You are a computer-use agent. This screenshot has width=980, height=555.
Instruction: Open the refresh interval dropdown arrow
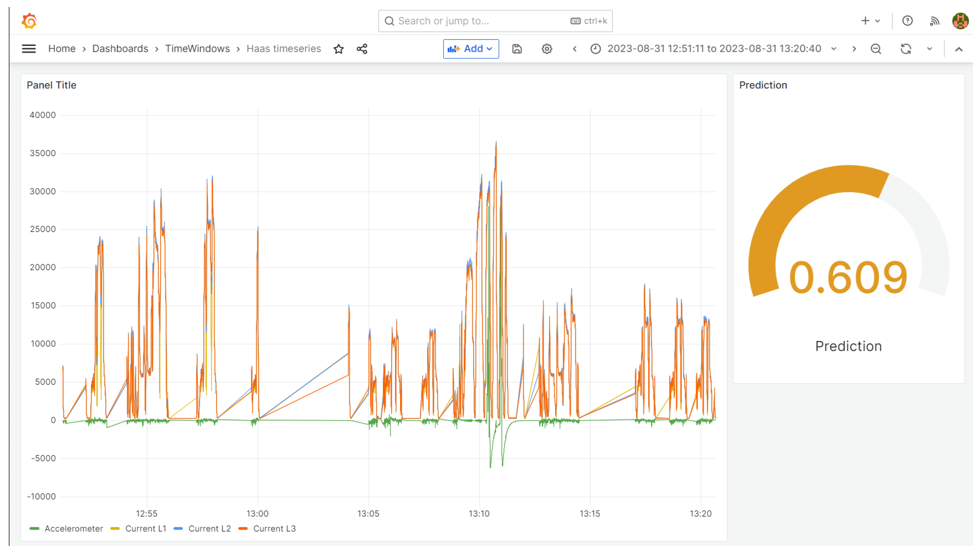[x=930, y=49]
